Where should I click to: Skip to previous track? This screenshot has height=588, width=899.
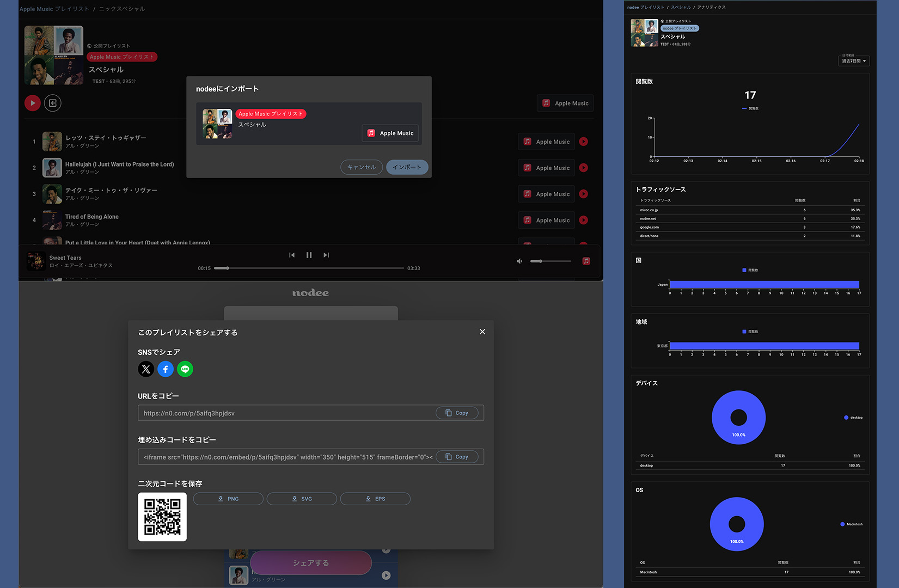coord(292,255)
